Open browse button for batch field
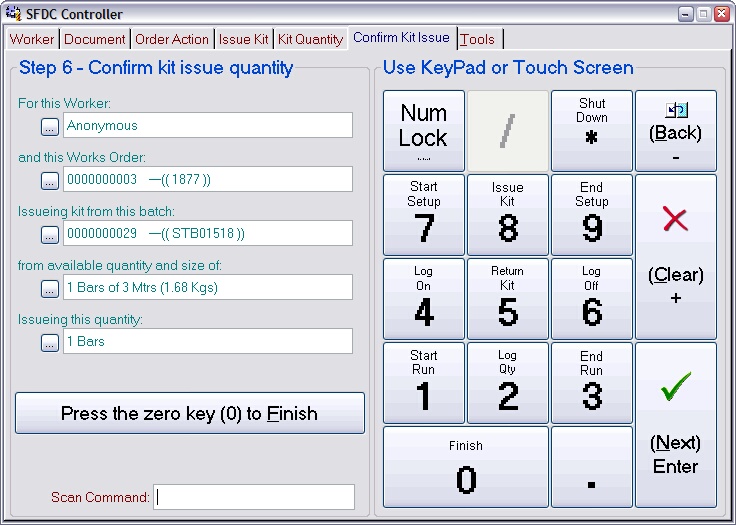 coord(50,234)
